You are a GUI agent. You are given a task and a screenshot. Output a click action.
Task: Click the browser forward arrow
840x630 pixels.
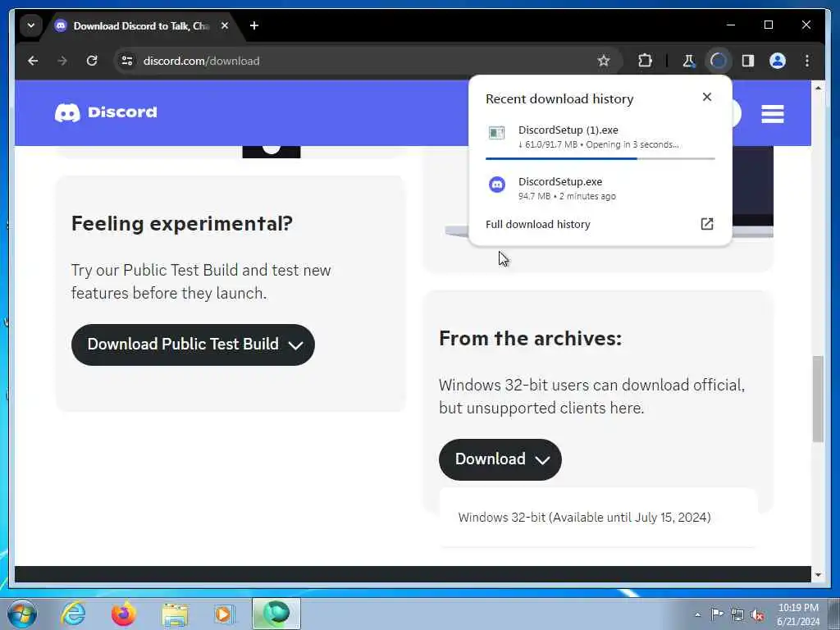tap(62, 61)
